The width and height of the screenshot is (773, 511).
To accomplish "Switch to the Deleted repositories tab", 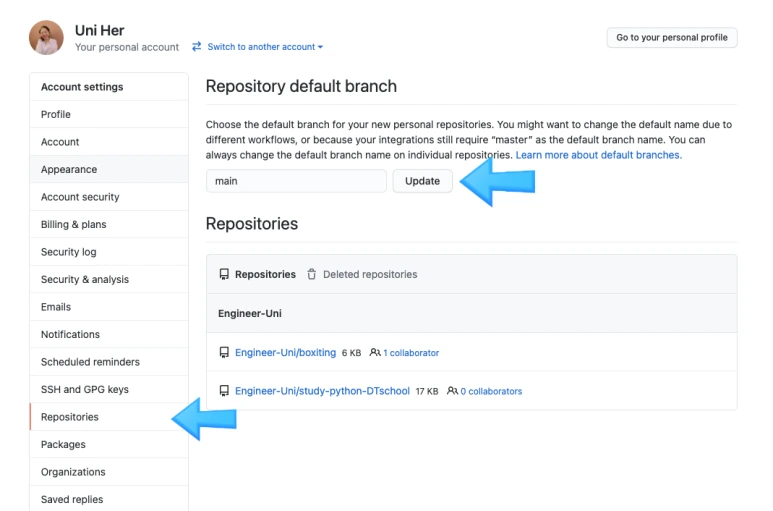I will [369, 274].
